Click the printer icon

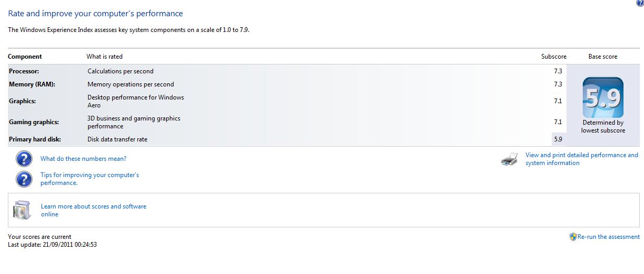[510, 159]
